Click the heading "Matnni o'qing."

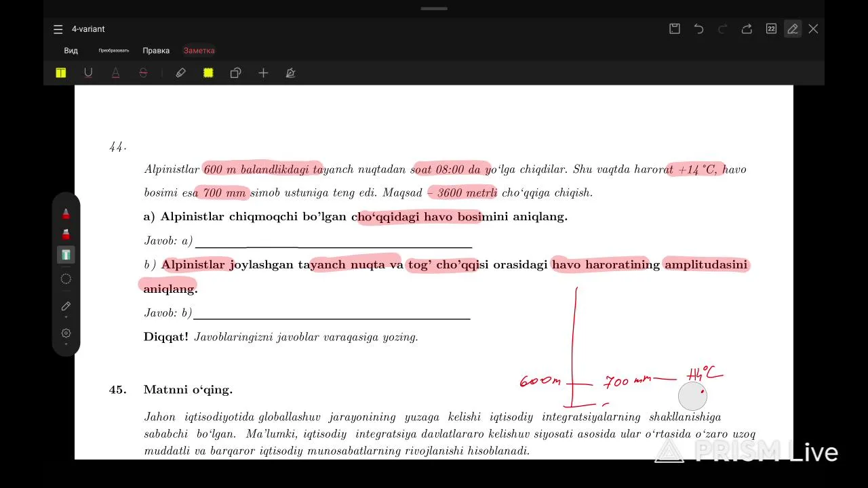point(188,390)
